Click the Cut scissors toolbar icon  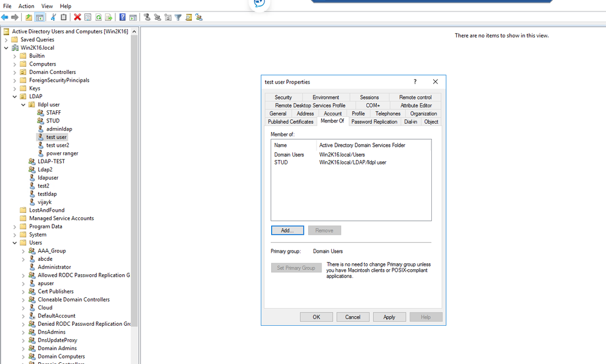(x=53, y=18)
